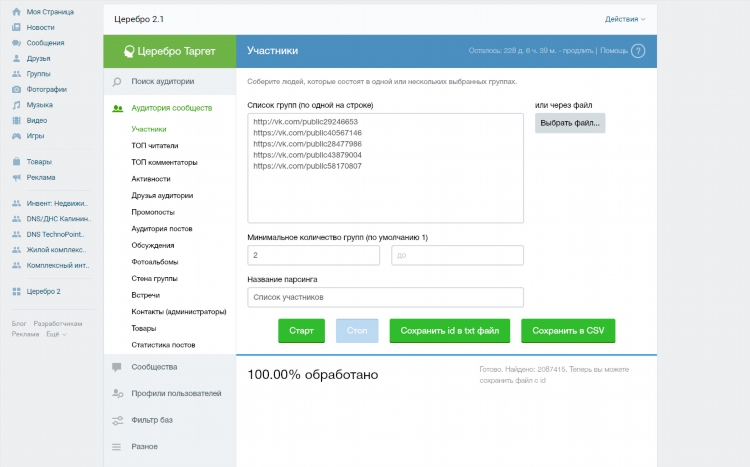Open the Реклама megaphone icon
This screenshot has height=467, width=750.
pos(16,178)
